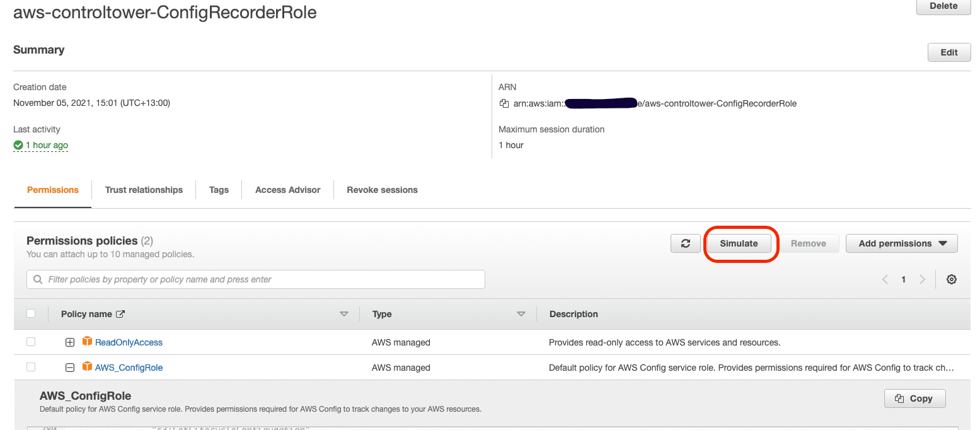Open the Tags tab
Image resolution: width=980 pixels, height=430 pixels.
[x=219, y=190]
